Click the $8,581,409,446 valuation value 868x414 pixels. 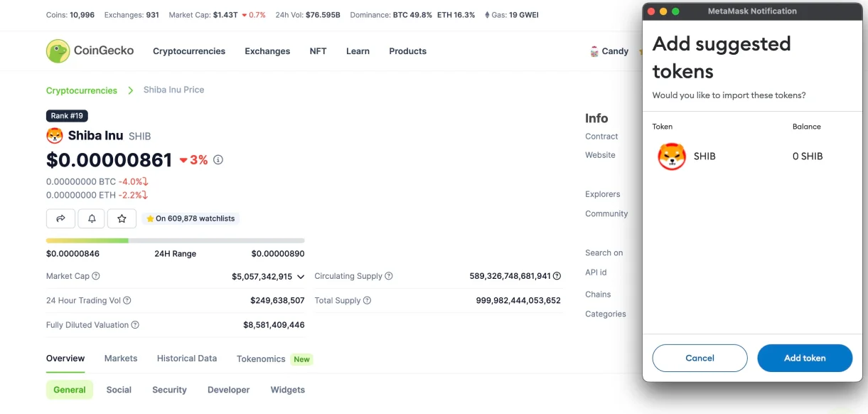pyautogui.click(x=274, y=325)
